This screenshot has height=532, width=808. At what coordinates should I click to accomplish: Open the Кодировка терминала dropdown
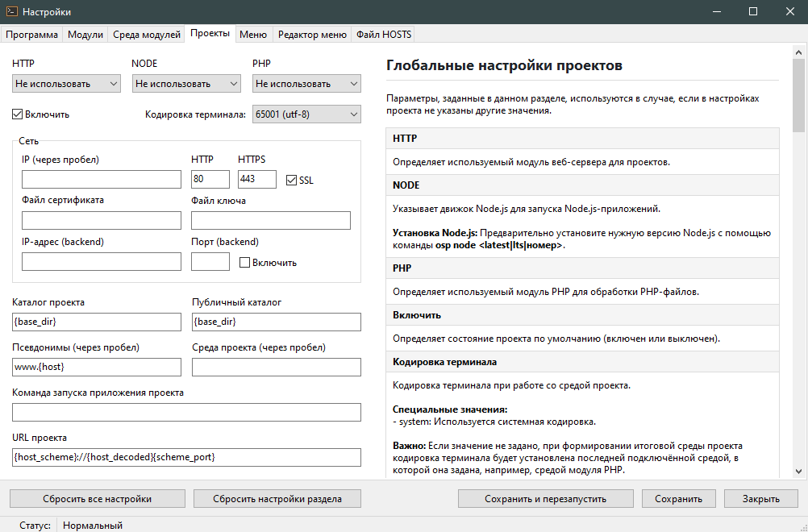click(x=305, y=114)
